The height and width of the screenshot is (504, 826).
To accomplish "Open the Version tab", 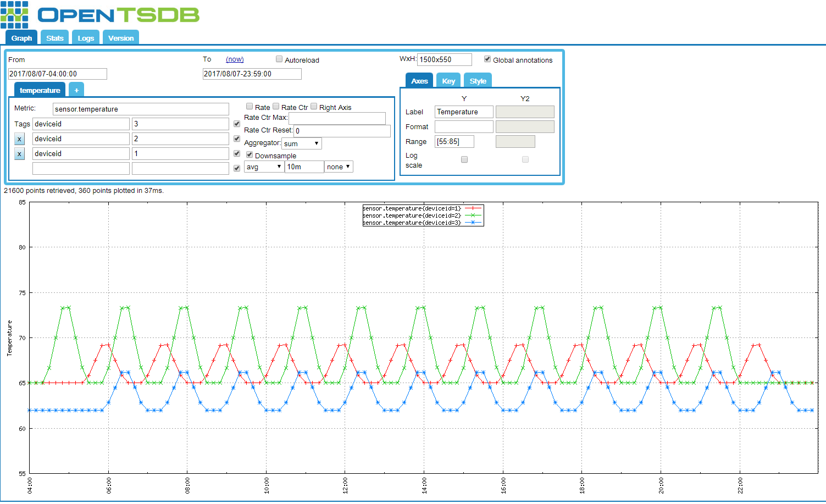I will (121, 38).
